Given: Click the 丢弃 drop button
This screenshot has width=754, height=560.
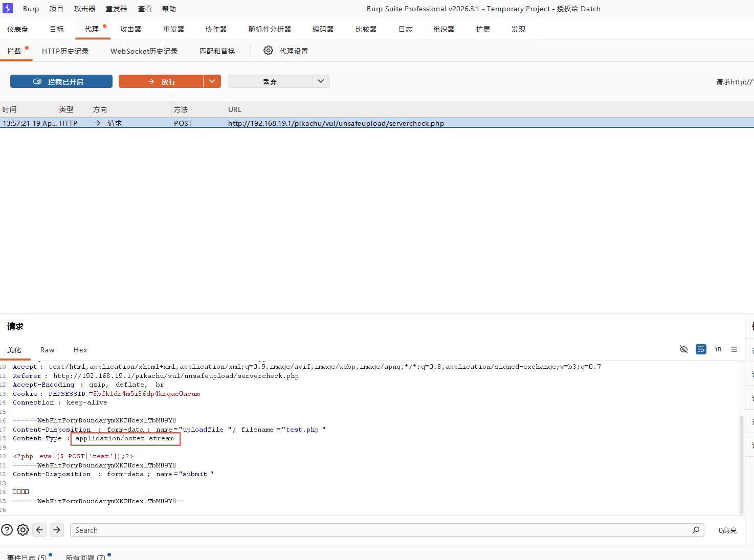Looking at the screenshot, I should [270, 81].
